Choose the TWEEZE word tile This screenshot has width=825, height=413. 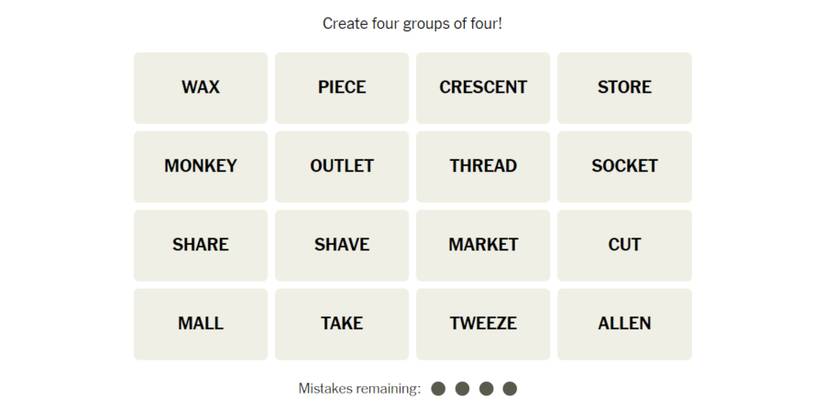point(483,324)
